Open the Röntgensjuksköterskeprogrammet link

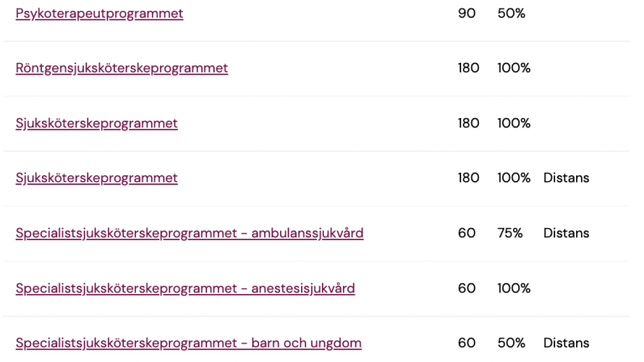click(x=122, y=68)
